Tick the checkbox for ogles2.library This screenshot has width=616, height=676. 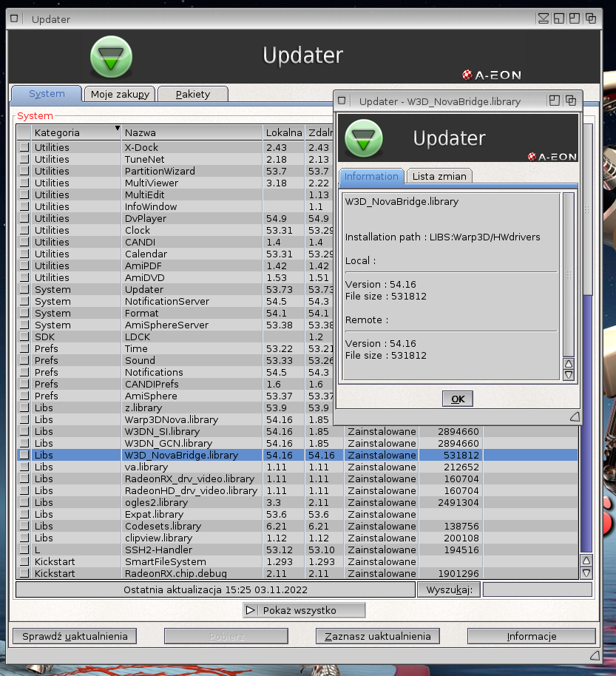click(x=24, y=502)
